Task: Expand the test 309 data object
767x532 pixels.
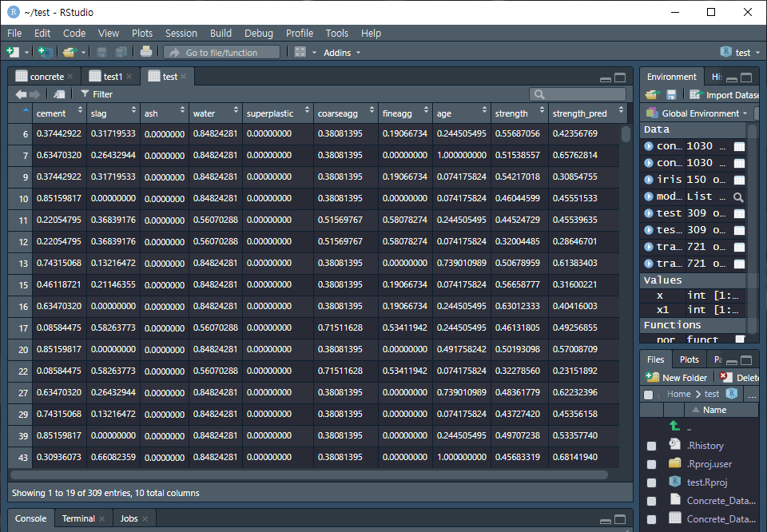Action: click(x=649, y=213)
